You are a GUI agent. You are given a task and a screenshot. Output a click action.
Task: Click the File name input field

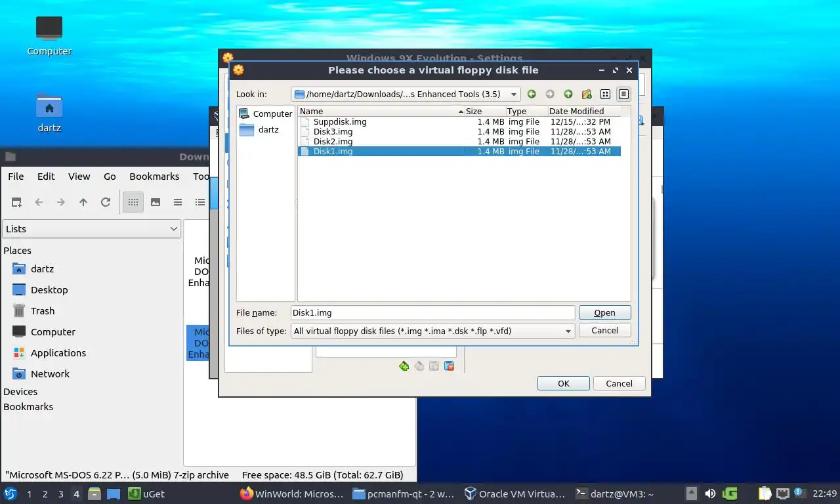pos(432,312)
